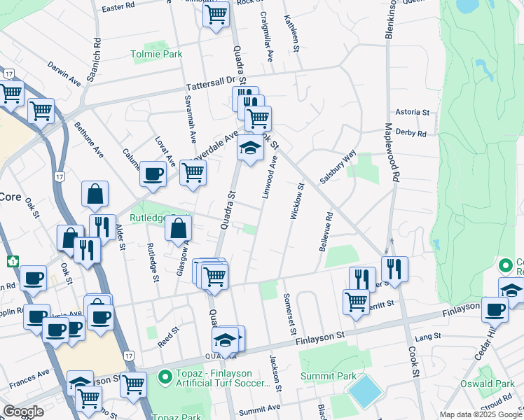This screenshot has width=524, height=420.
Task: Select the shopping bag marker above Rutledge Park
Action: pos(95,194)
